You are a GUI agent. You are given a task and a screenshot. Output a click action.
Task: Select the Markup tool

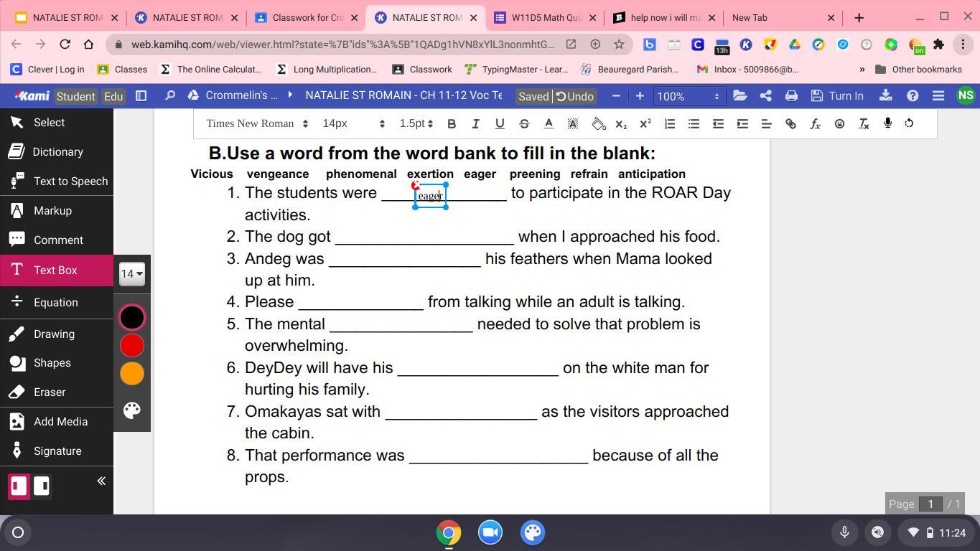pyautogui.click(x=57, y=211)
